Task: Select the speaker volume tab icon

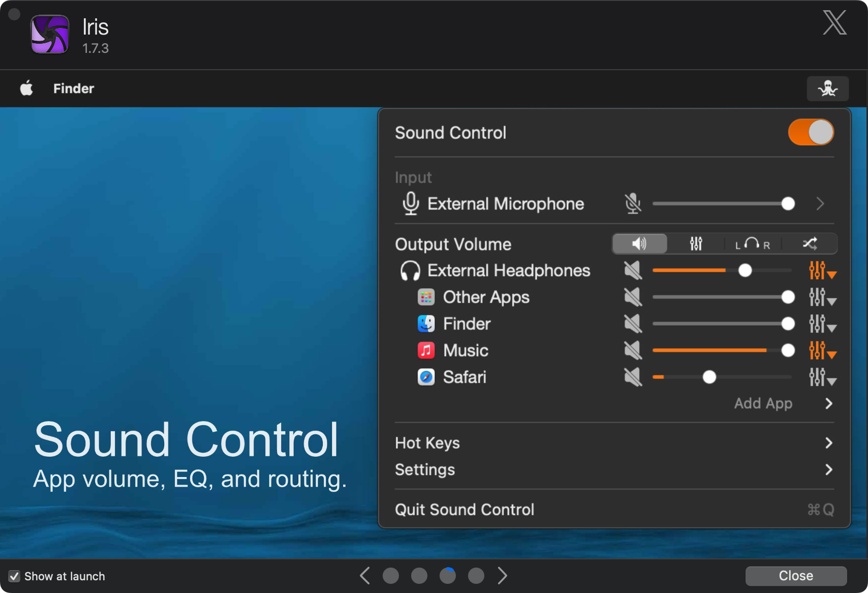Action: [x=639, y=244]
